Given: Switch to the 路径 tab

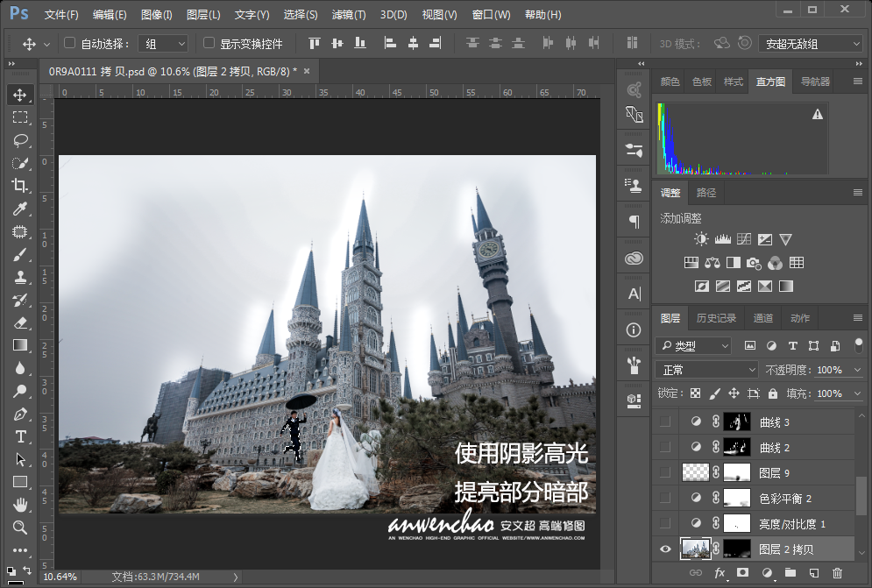Looking at the screenshot, I should click(x=706, y=193).
